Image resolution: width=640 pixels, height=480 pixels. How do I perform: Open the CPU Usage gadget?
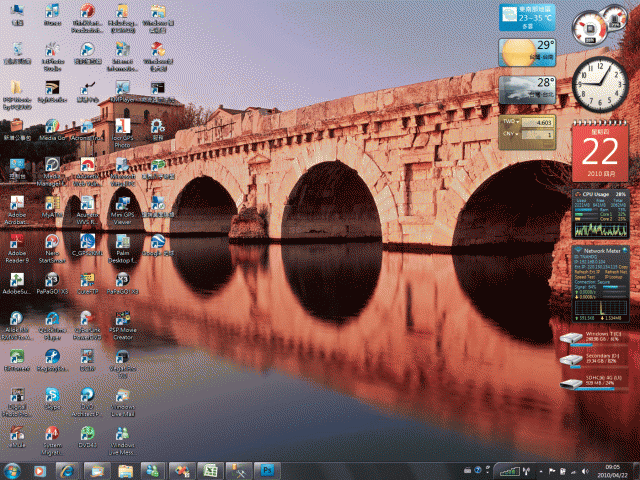pyautogui.click(x=600, y=212)
